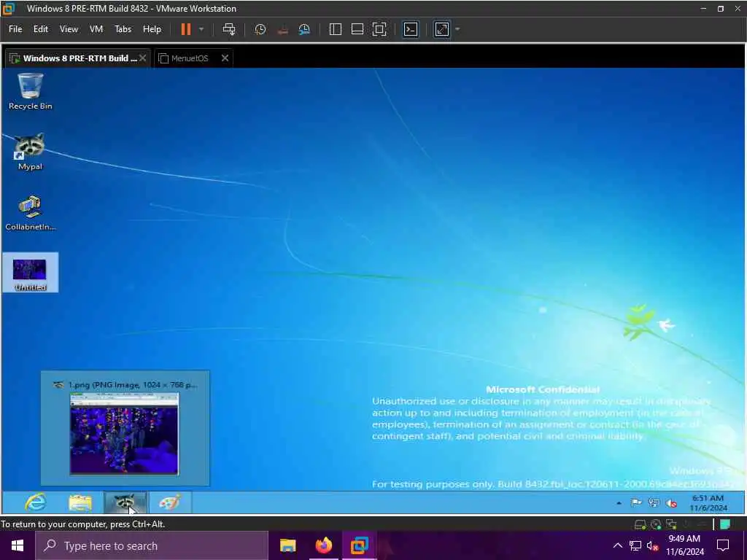
Task: Toggle the thumbnail bar icon
Action: click(x=357, y=29)
